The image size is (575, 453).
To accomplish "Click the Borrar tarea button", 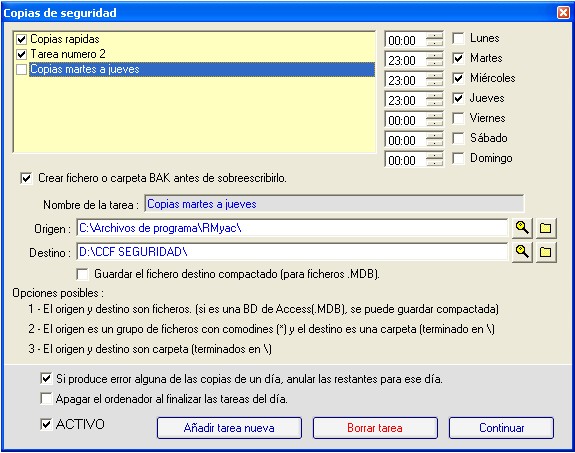I will tap(375, 428).
